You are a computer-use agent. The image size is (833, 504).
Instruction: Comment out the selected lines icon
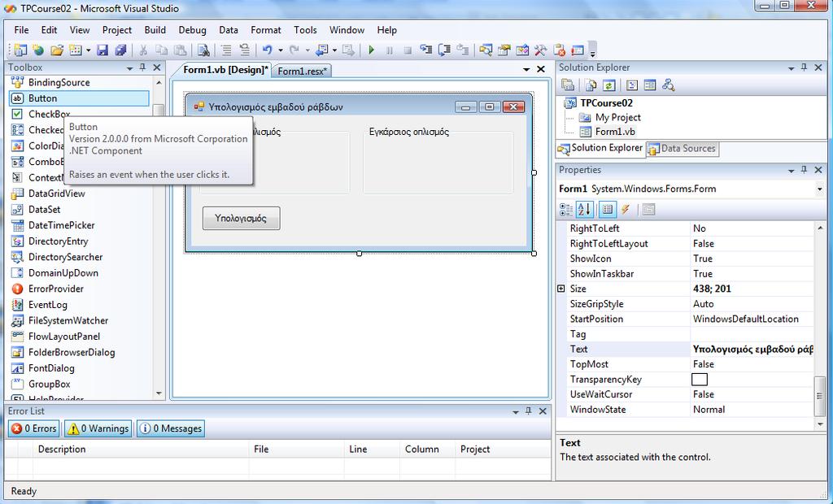click(x=226, y=50)
